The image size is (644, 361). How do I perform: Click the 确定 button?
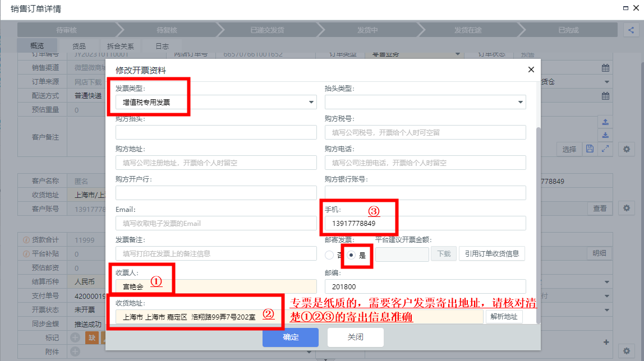(x=291, y=337)
